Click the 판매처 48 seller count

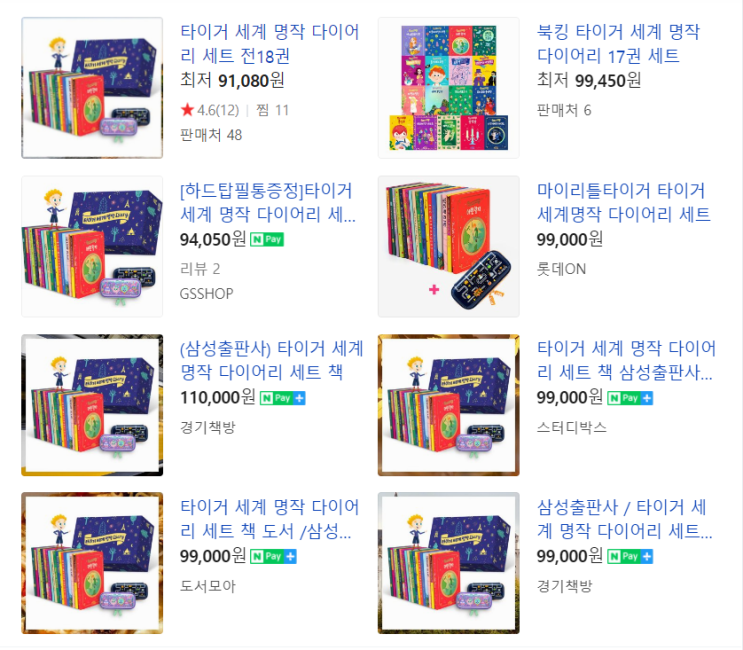tap(211, 135)
